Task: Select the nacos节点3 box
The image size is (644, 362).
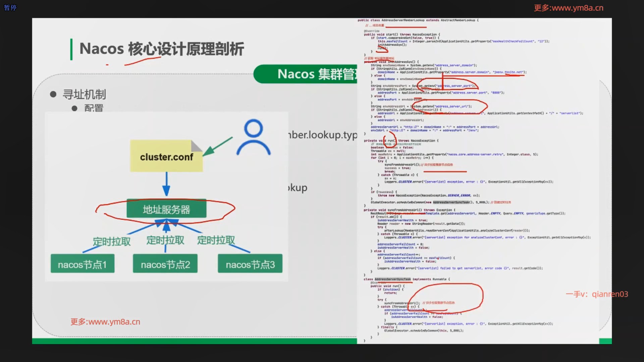Action: click(x=250, y=264)
